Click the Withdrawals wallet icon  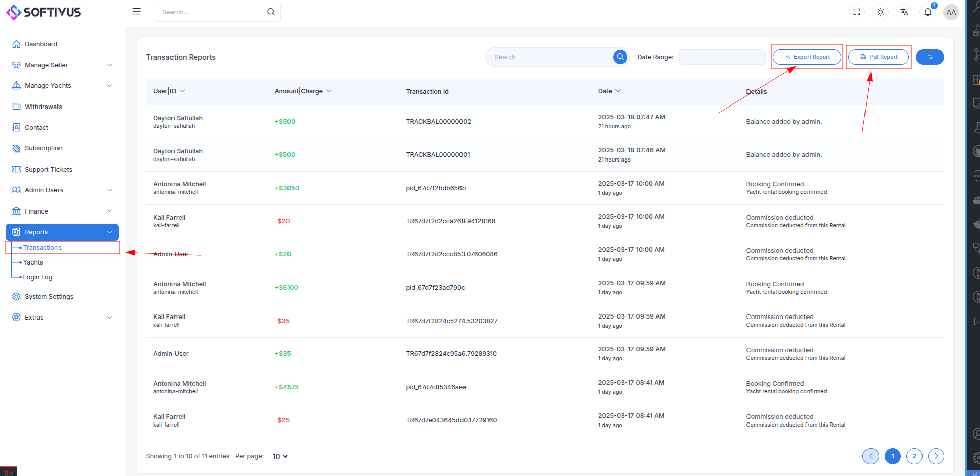16,107
